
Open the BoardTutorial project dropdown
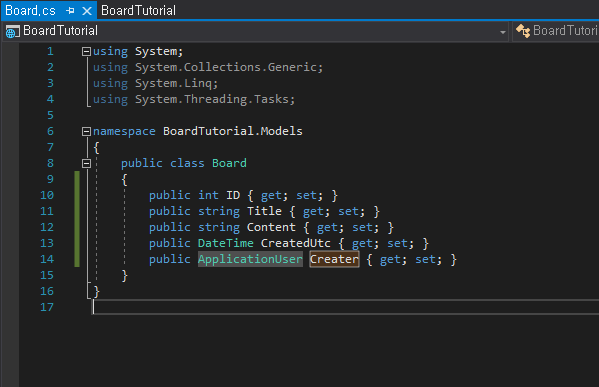pyautogui.click(x=503, y=32)
